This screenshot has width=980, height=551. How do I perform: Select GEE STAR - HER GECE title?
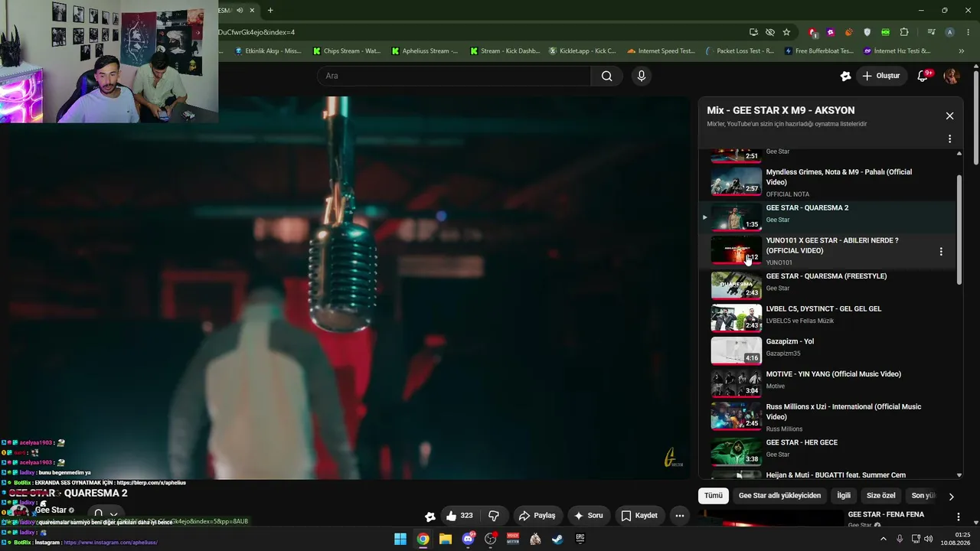[x=802, y=442]
